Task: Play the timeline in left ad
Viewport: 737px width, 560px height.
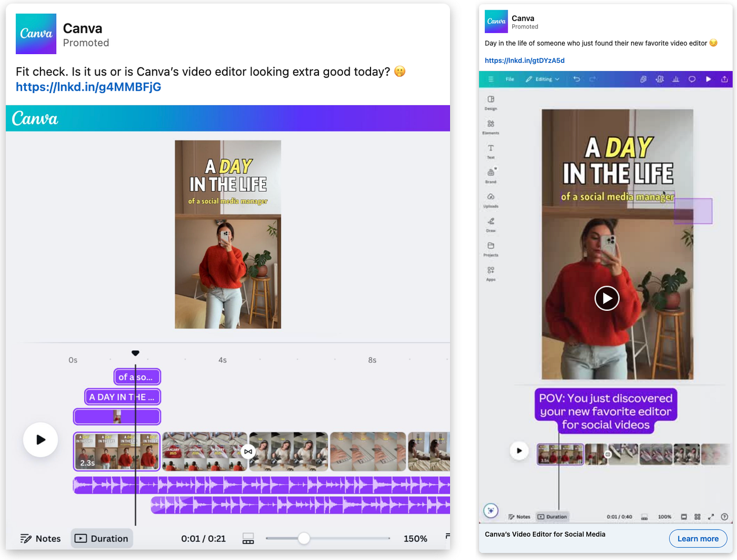Action: tap(40, 439)
